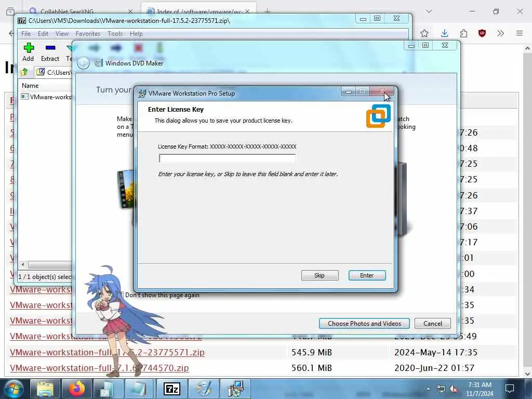The image size is (532, 399).
Task: Click the Skip button in VMware Setup
Action: (320, 275)
